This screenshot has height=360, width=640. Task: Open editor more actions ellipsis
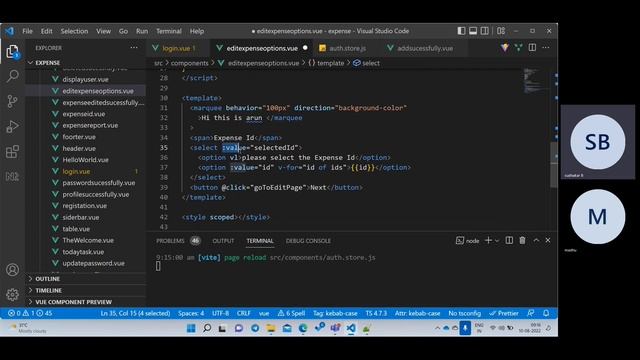click(546, 48)
